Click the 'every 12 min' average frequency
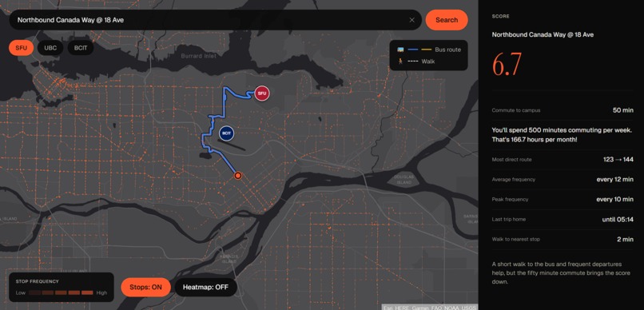 [615, 180]
